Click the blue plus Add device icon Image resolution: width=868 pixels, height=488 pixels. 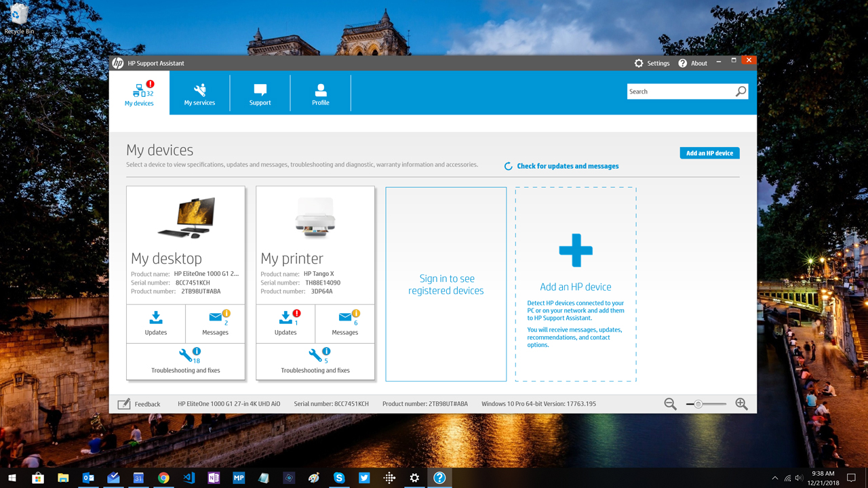click(576, 251)
